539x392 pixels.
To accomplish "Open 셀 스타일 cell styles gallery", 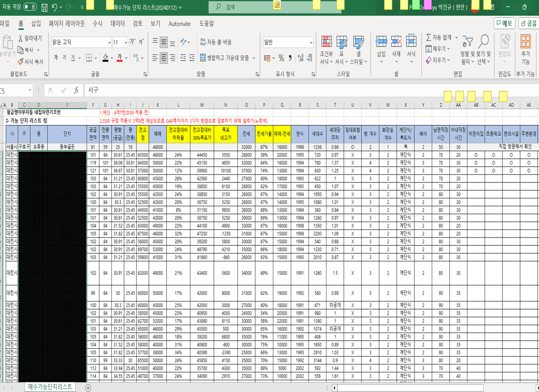I will (x=358, y=49).
